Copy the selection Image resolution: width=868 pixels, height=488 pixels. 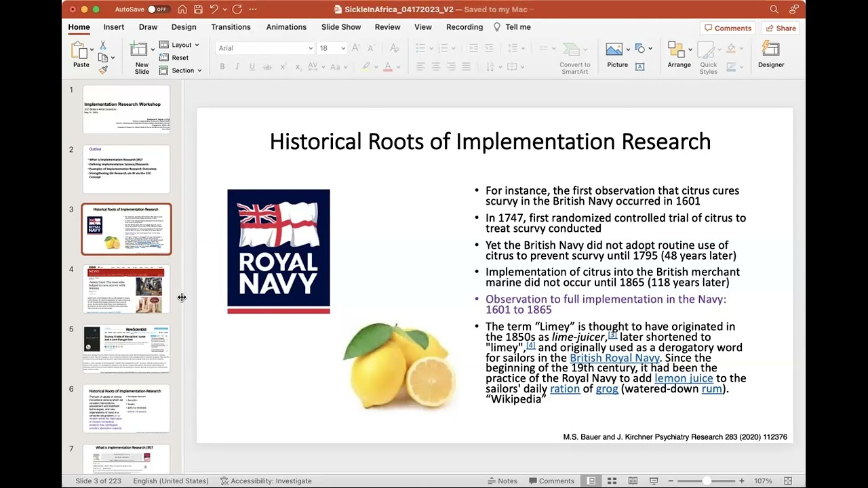pyautogui.click(x=103, y=58)
